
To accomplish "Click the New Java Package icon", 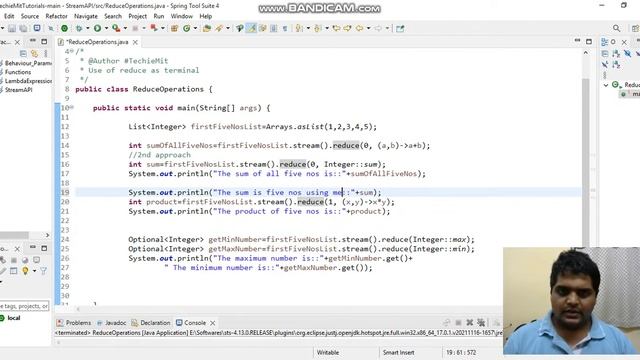I will (174, 28).
